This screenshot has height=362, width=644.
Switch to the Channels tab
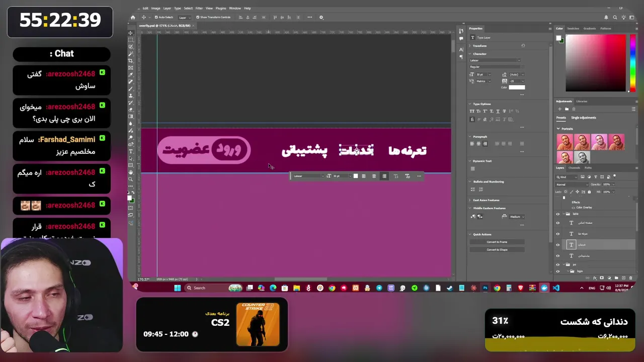coord(574,168)
